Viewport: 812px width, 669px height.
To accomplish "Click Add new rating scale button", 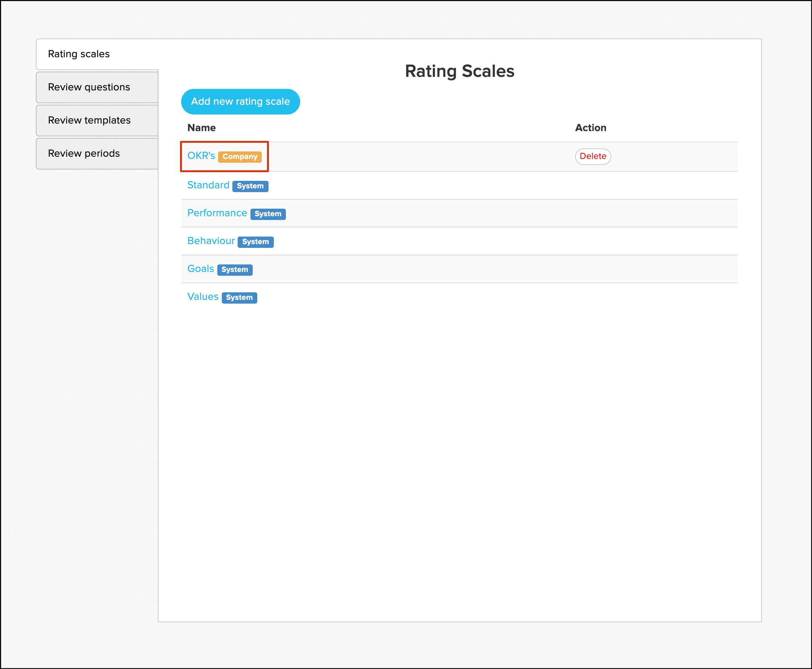I will tap(240, 101).
